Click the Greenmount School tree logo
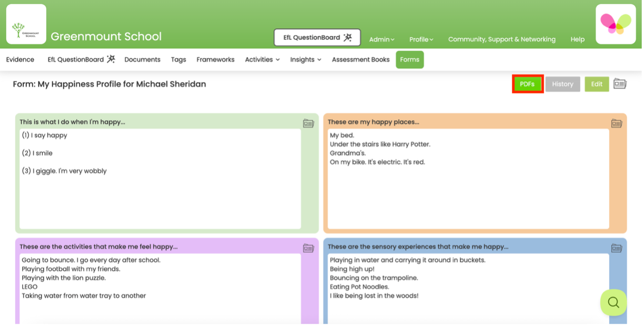The height and width of the screenshot is (325, 644). tap(26, 24)
